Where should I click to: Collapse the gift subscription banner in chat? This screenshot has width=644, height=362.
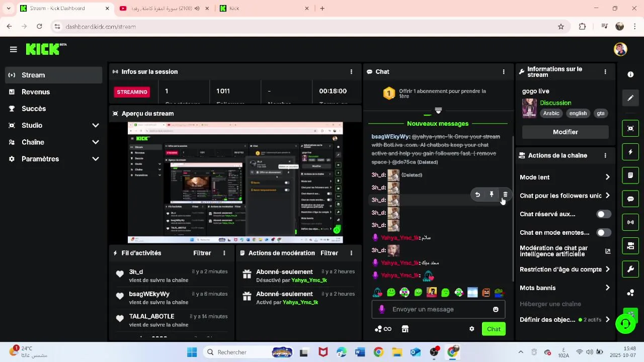(x=438, y=111)
